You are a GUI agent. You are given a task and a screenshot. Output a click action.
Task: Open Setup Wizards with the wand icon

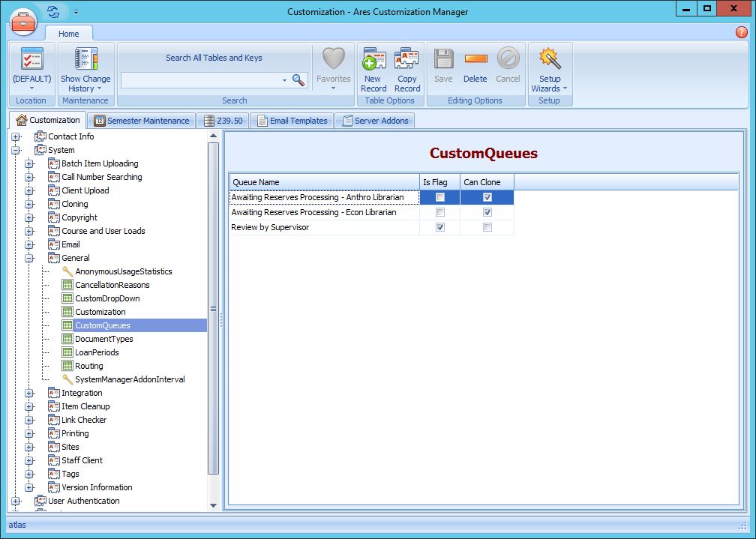550,67
